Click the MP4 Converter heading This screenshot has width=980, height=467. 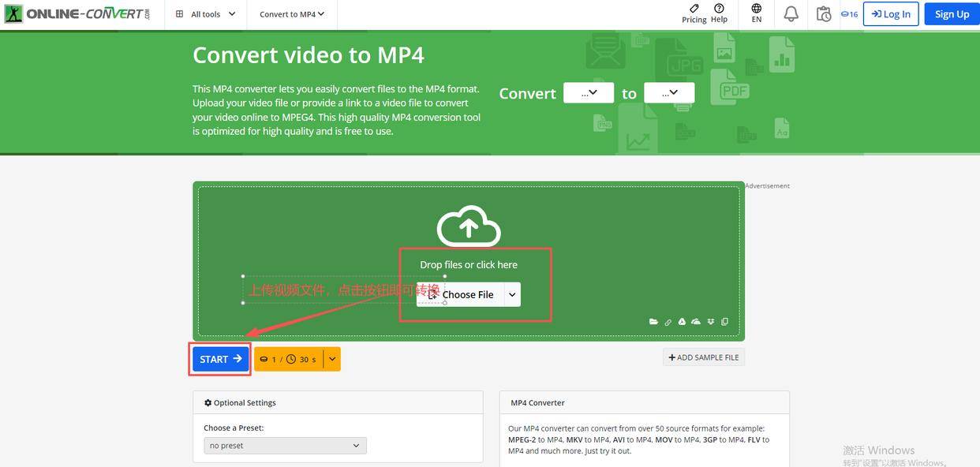pyautogui.click(x=537, y=402)
